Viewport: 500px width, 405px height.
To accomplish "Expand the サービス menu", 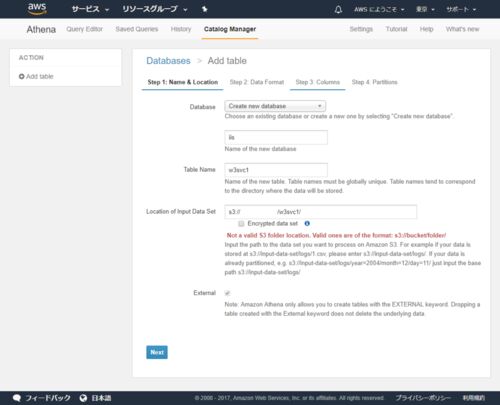I will tap(90, 9).
